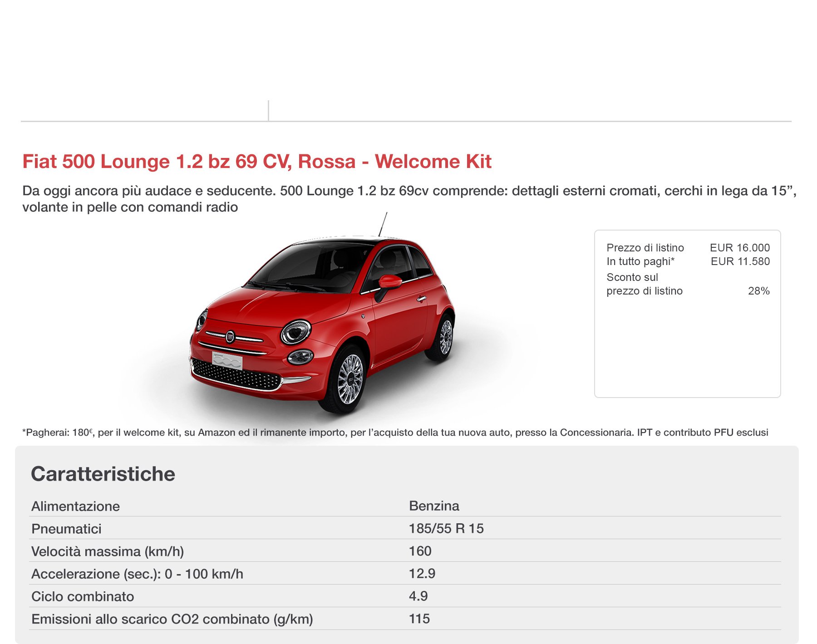Click the 'Prezzo di listino' label
This screenshot has width=817, height=644.
(x=645, y=248)
